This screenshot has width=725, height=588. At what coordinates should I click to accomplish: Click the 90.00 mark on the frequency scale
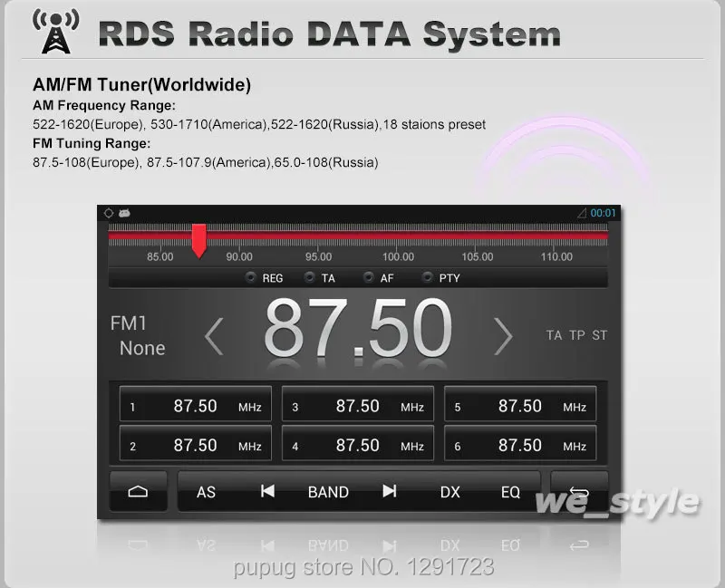[239, 256]
